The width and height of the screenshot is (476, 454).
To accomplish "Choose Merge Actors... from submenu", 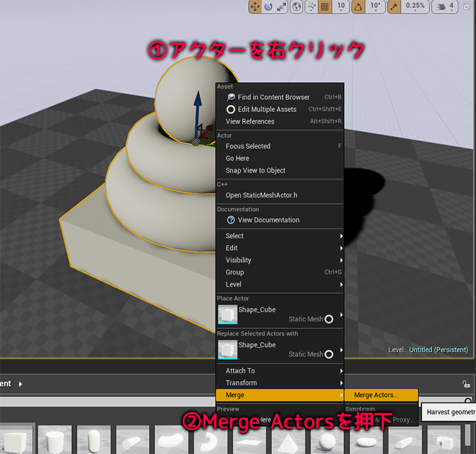I will pos(381,395).
